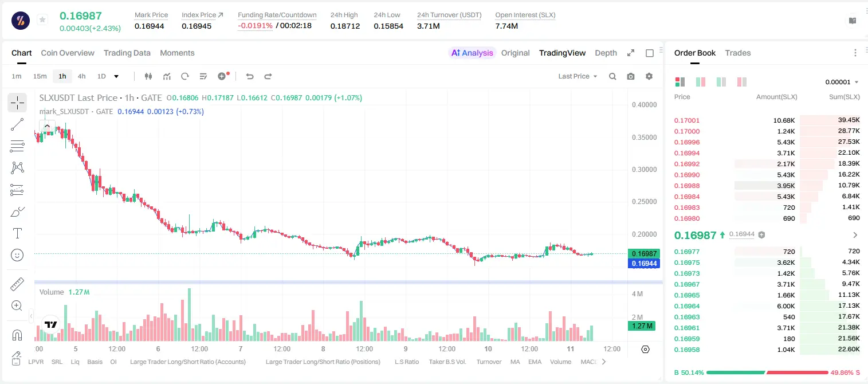
Task: Open the Coin Overview tab
Action: click(x=68, y=53)
